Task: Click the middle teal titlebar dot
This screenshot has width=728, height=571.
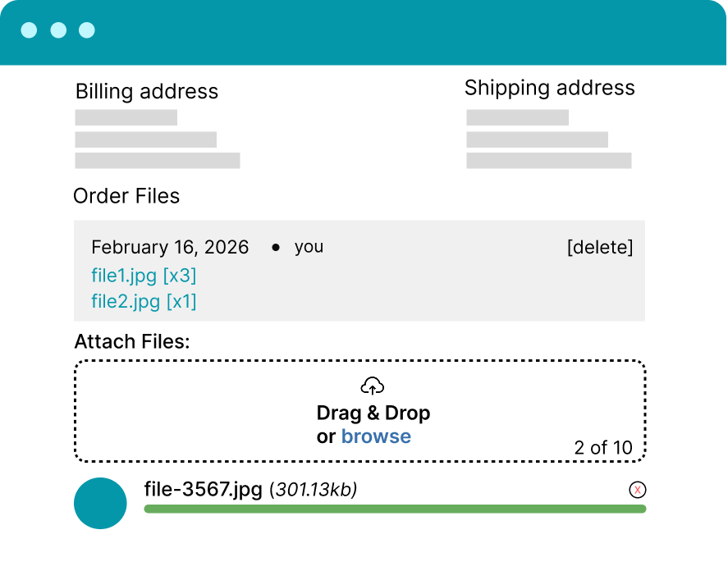Action: [x=59, y=31]
